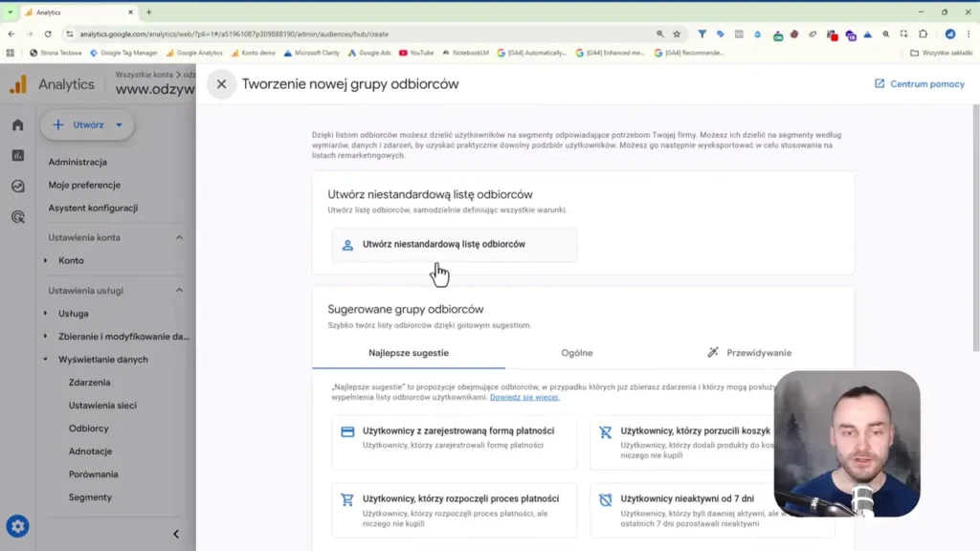Click the Home icon in left rail
Viewport: 980px width, 551px height.
tap(17, 125)
